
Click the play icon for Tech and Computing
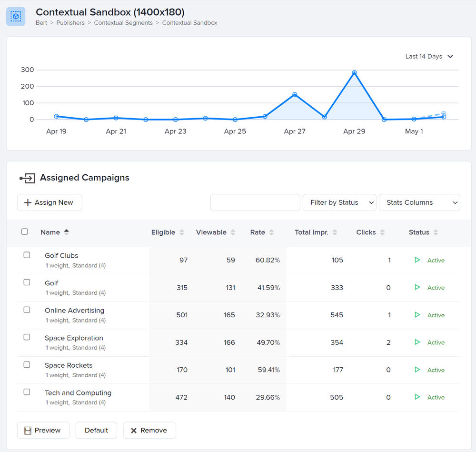click(x=417, y=397)
